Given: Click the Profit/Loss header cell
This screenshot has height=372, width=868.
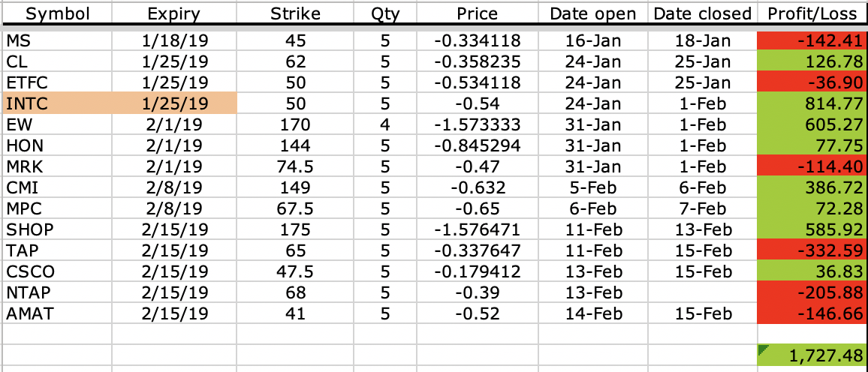Looking at the screenshot, I should [x=812, y=13].
